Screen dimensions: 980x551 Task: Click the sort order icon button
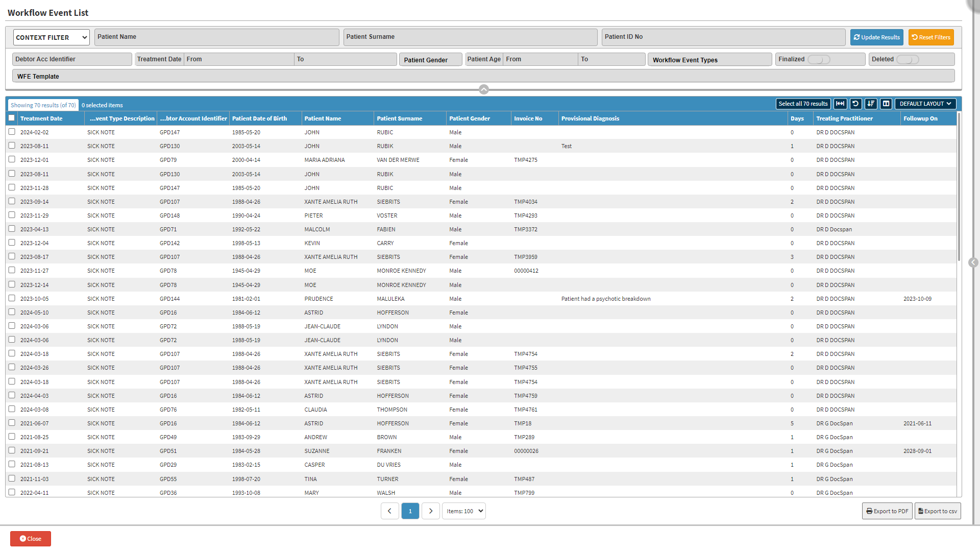pyautogui.click(x=871, y=104)
